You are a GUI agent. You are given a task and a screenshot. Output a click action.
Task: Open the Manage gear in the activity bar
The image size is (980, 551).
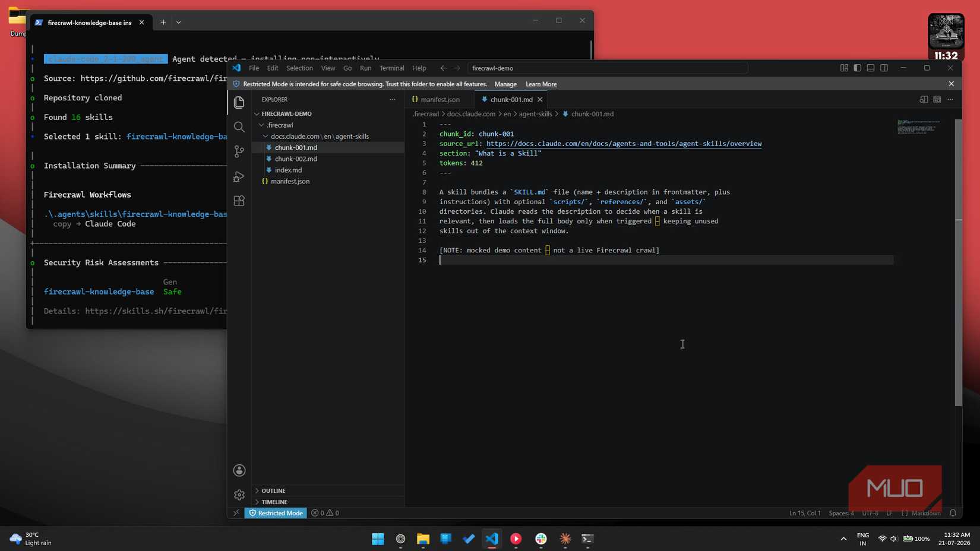coord(239,495)
